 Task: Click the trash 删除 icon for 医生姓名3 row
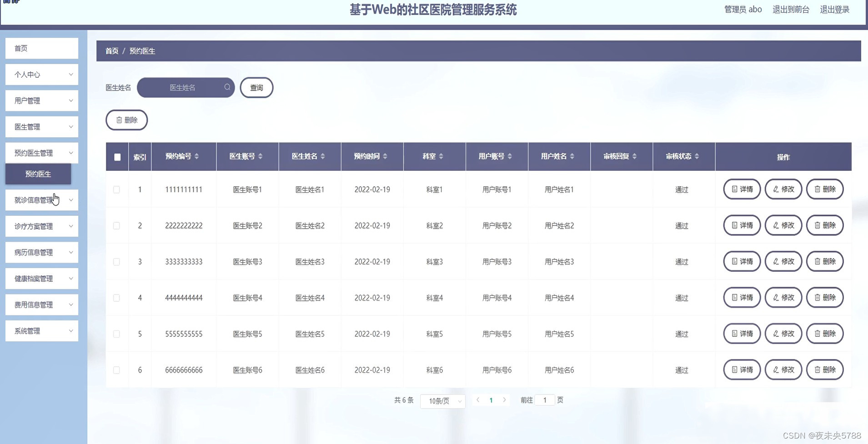click(x=817, y=261)
